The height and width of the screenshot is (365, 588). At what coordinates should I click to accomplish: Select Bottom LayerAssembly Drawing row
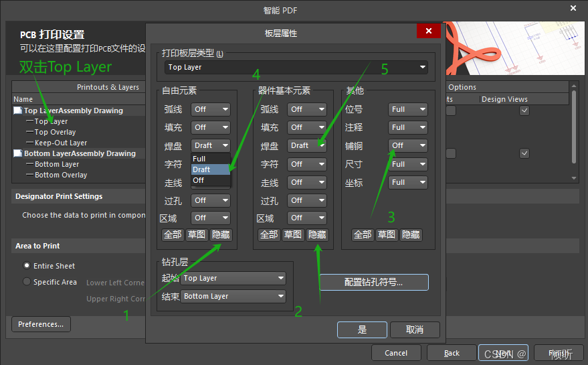[x=79, y=153]
